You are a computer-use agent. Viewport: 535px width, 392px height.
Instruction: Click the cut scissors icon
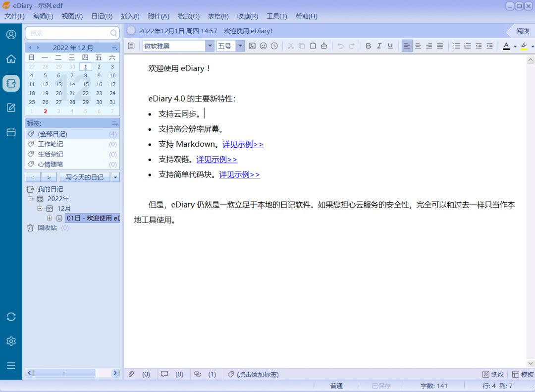coord(291,46)
